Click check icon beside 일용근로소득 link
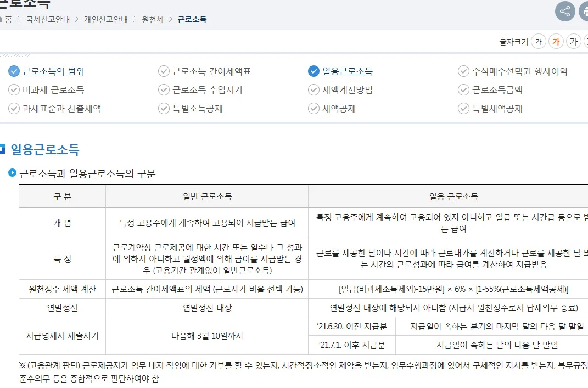 [x=313, y=71]
